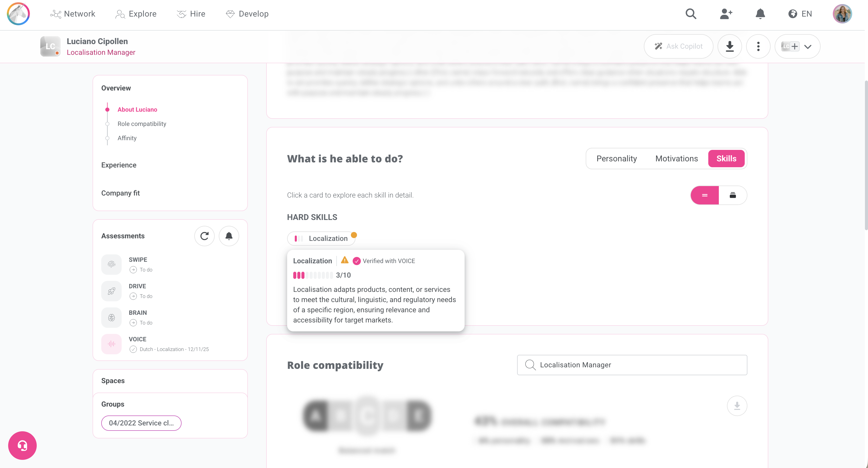868x468 pixels.
Task: Download role compatibility report icon
Action: [737, 405]
